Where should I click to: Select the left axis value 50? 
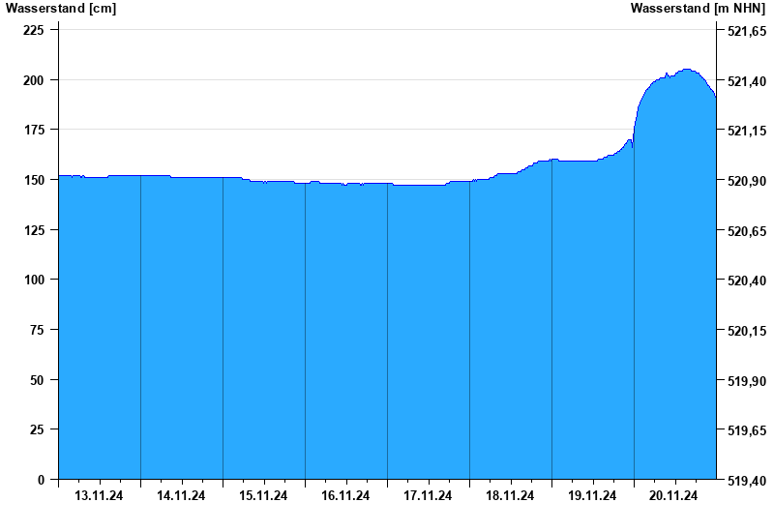pyautogui.click(x=37, y=380)
